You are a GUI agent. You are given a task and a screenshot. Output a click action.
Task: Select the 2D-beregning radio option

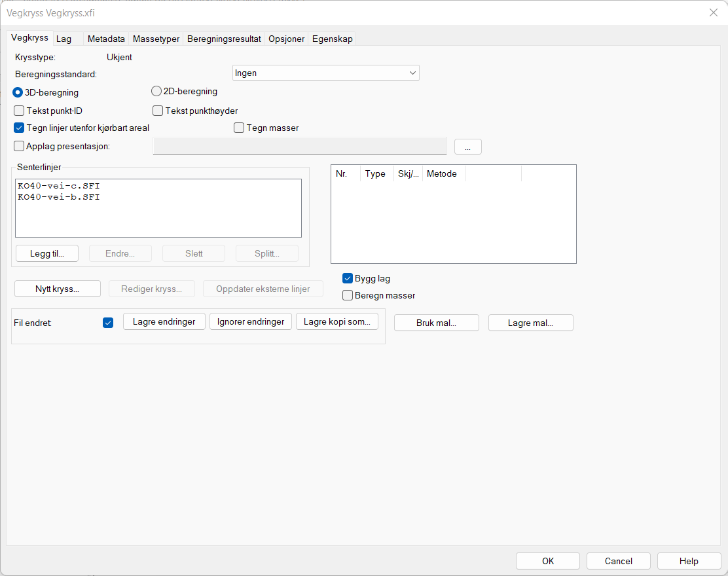(x=156, y=92)
